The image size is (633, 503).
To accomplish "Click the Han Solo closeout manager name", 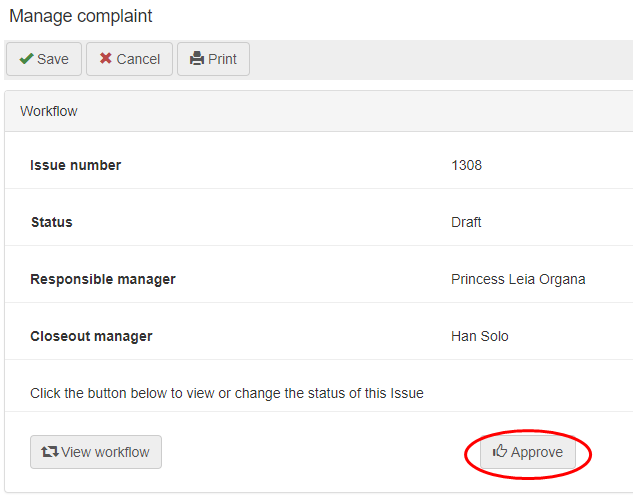I will [480, 336].
